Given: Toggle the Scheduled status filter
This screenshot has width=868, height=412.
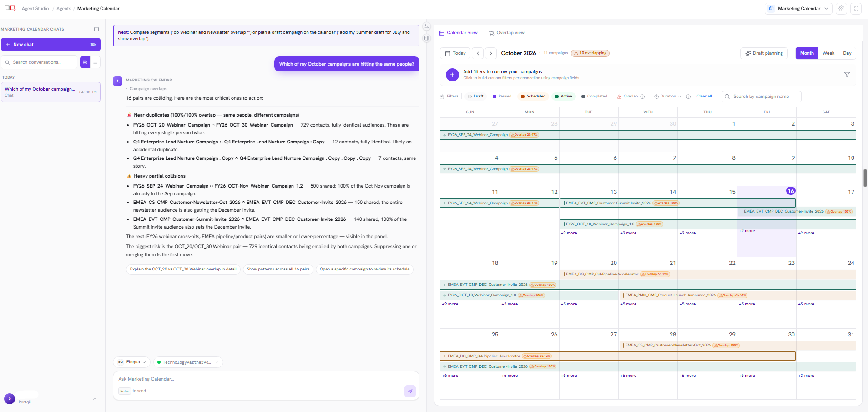Looking at the screenshot, I should [x=533, y=97].
